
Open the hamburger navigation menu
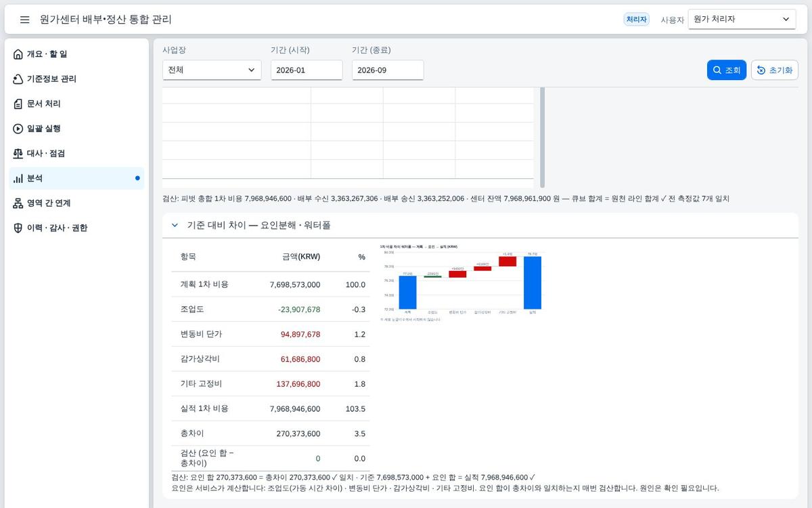tap(25, 20)
